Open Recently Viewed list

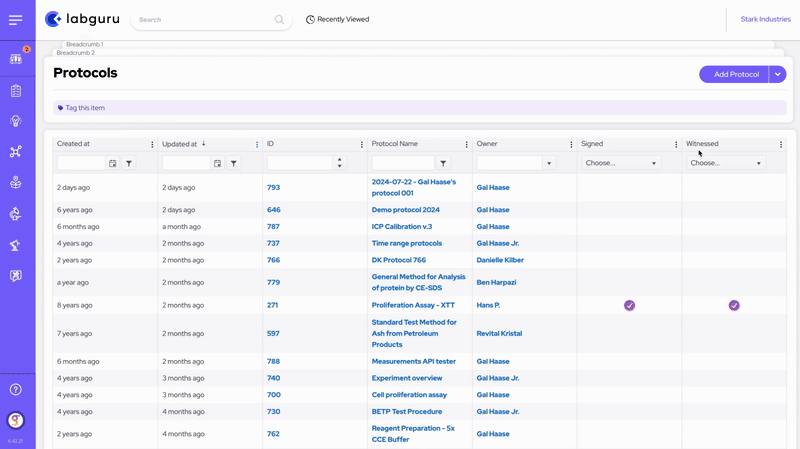pos(337,19)
